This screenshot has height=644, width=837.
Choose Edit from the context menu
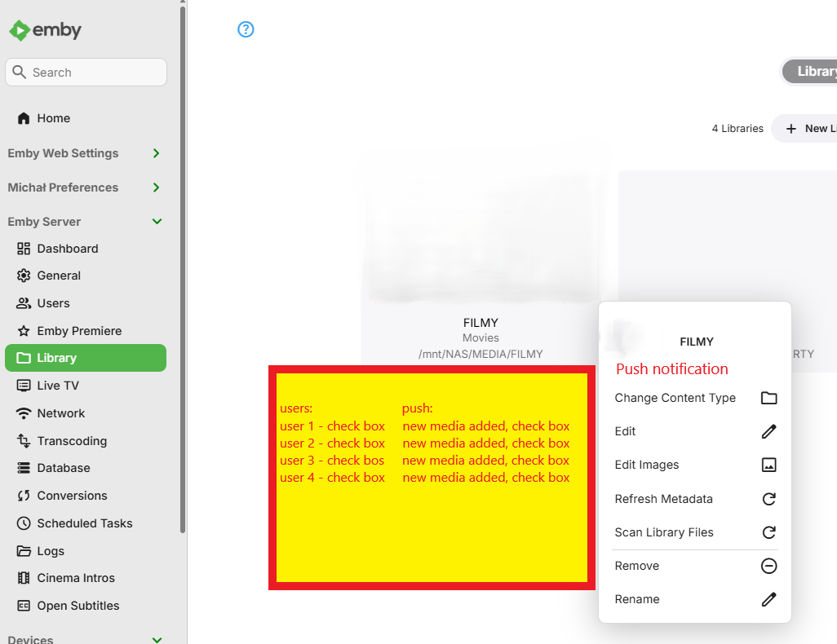(x=695, y=431)
